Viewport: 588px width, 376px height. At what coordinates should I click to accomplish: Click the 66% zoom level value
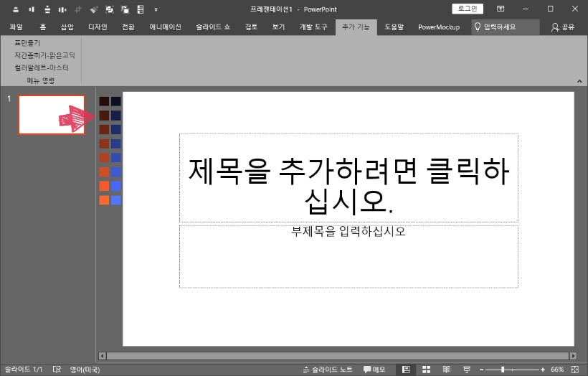click(x=557, y=370)
